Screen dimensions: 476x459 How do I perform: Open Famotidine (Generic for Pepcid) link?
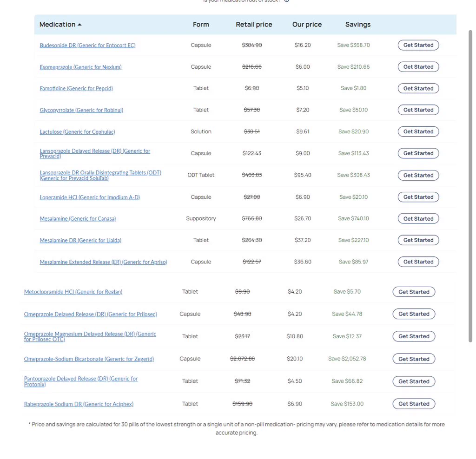(76, 88)
